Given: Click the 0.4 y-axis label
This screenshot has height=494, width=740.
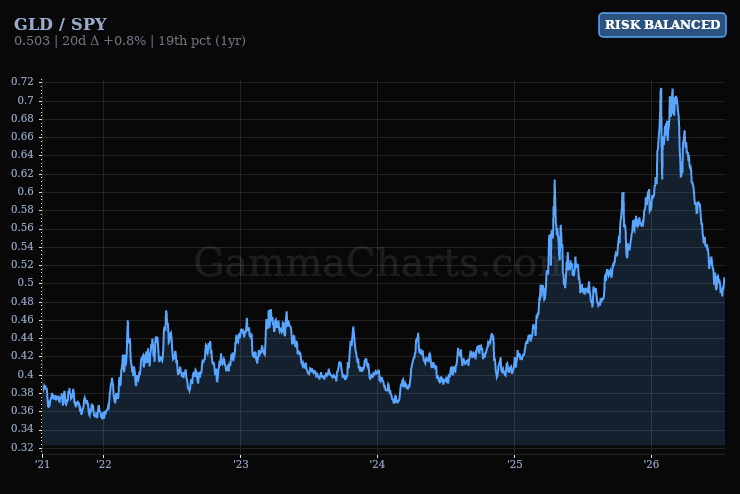Looking at the screenshot, I should coord(25,374).
